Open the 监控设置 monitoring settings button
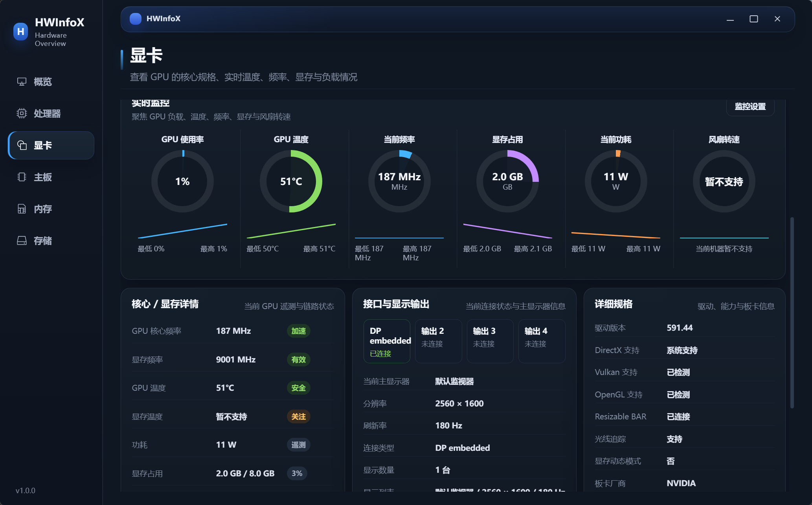This screenshot has height=505, width=812. pyautogui.click(x=750, y=106)
